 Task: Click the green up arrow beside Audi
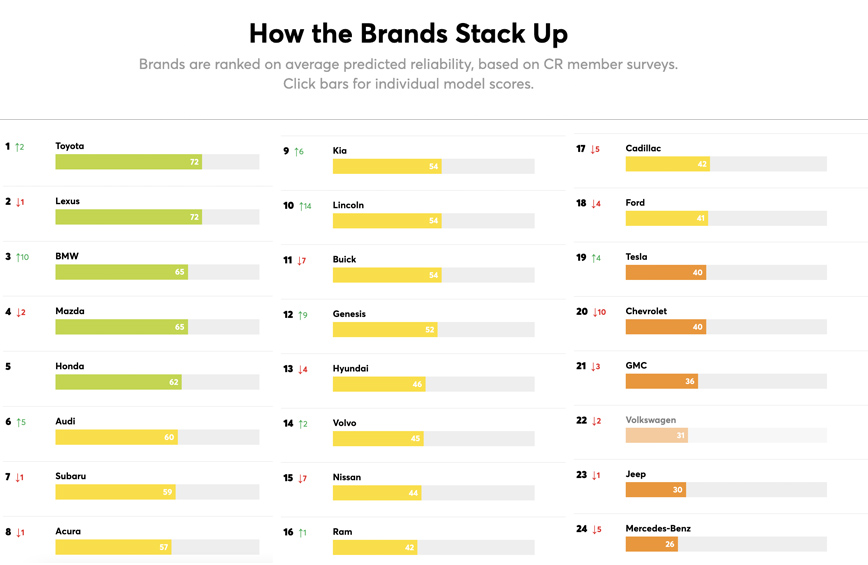click(x=17, y=422)
